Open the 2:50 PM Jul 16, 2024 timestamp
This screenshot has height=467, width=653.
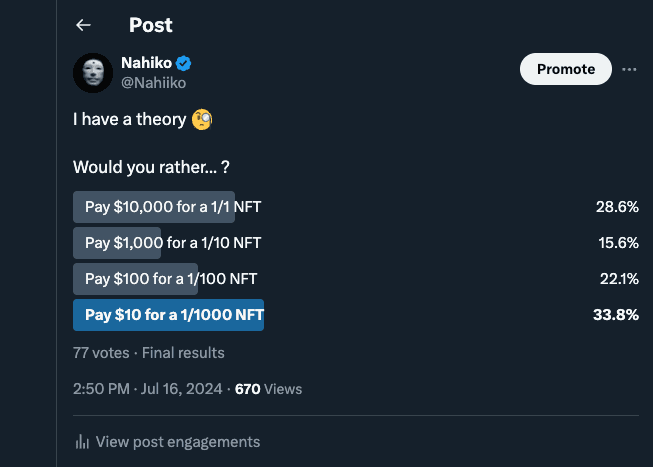(x=147, y=389)
